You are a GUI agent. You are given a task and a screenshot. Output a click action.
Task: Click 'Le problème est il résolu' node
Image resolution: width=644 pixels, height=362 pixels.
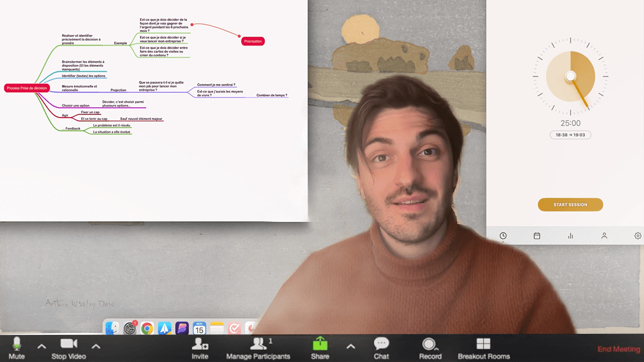tap(112, 125)
